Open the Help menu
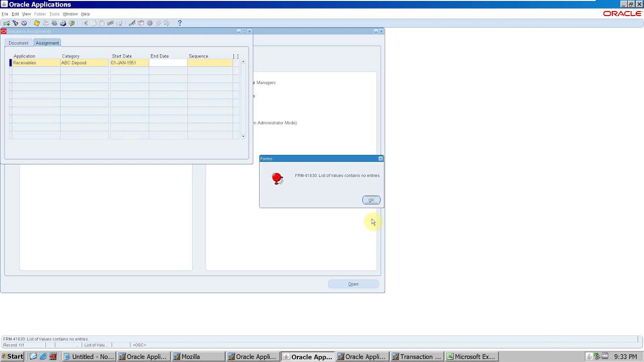Viewport: 644px width, 362px height. pos(86,14)
